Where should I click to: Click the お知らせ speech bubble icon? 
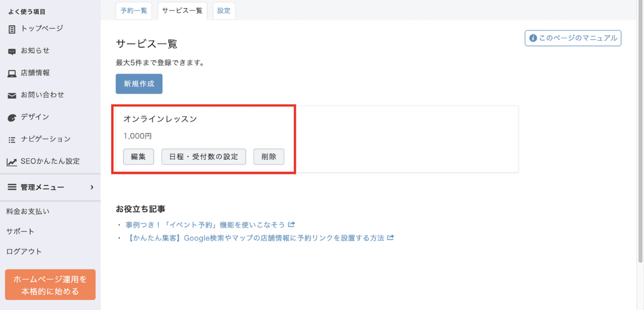coord(12,52)
